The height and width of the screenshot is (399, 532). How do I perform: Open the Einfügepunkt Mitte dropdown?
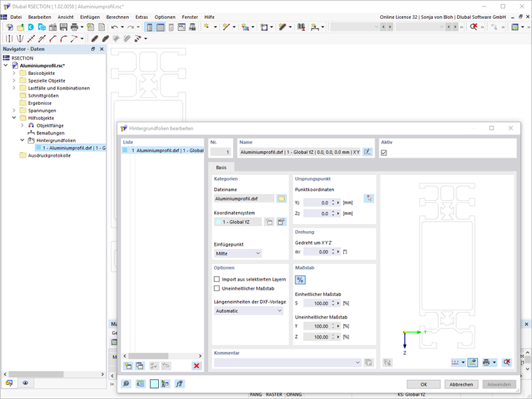pos(238,253)
